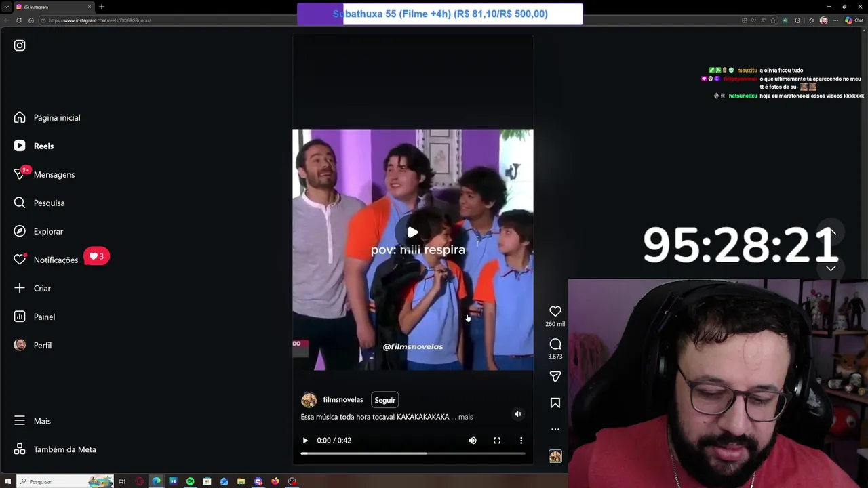Open video controls three-dot menu
This screenshot has width=868, height=488.
521,441
